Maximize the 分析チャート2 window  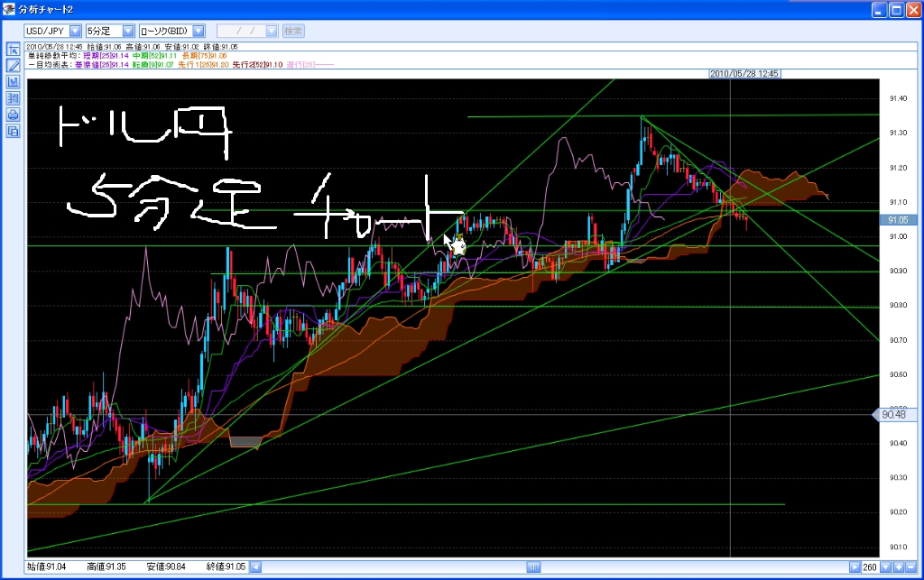pyautogui.click(x=896, y=10)
